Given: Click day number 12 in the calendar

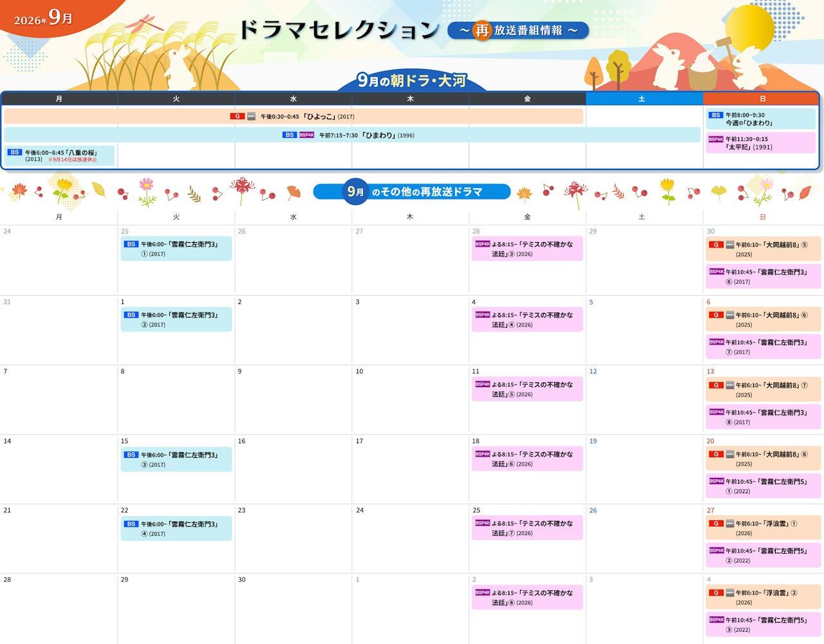Looking at the screenshot, I should [x=593, y=372].
